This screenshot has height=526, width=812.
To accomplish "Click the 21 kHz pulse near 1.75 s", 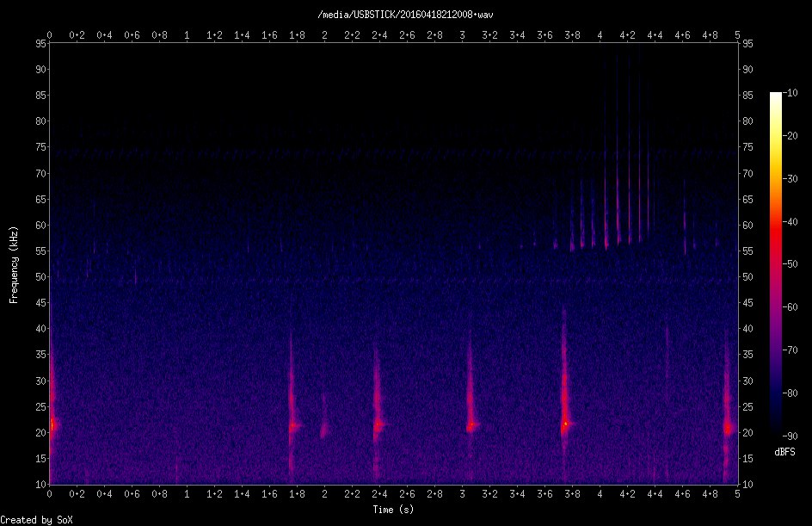I will click(x=292, y=426).
